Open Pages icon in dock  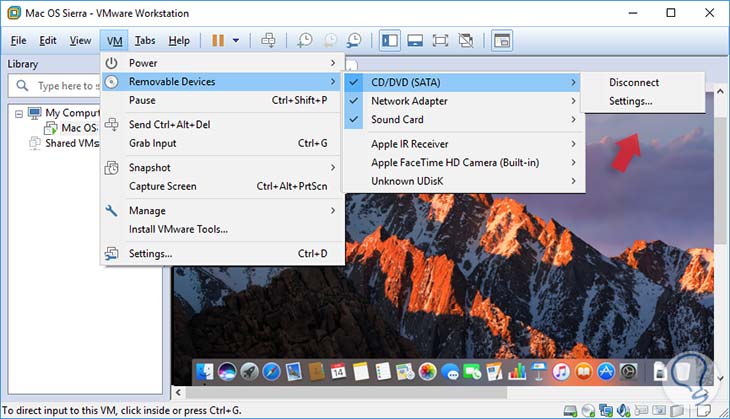pos(494,372)
